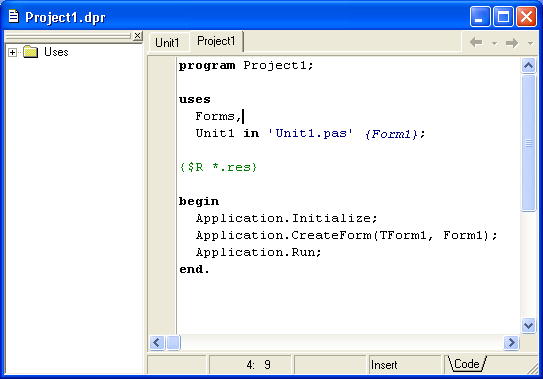This screenshot has height=379, width=543.
Task: Click the 'begin' keyword
Action: point(199,201)
